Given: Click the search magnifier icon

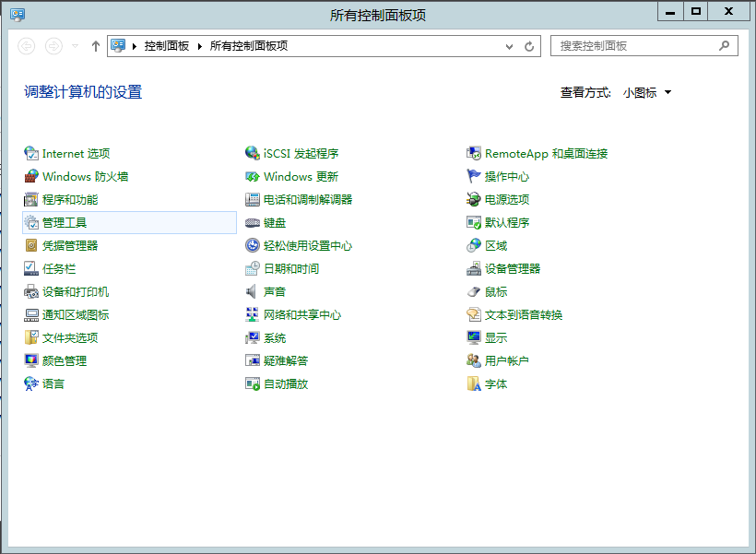Looking at the screenshot, I should tap(724, 46).
